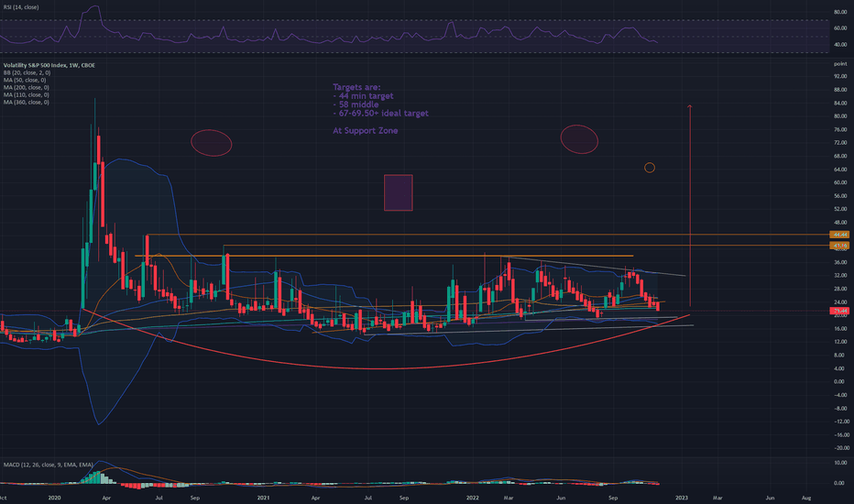This screenshot has height=504, width=854.
Task: Click the 88.00 price axis label
Action: [x=840, y=90]
